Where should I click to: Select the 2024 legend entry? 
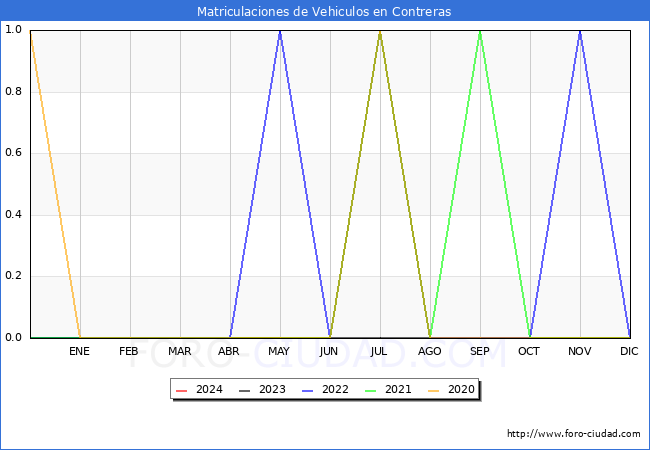(x=199, y=390)
